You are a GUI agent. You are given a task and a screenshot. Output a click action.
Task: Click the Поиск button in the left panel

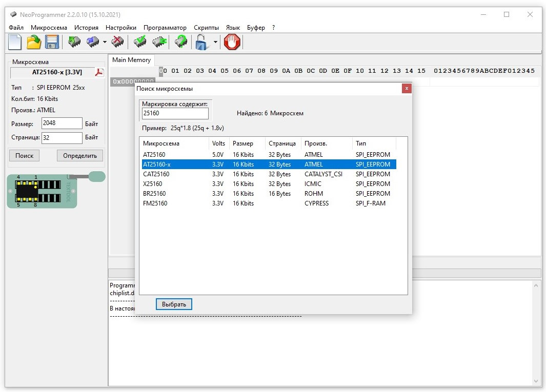[x=25, y=156]
